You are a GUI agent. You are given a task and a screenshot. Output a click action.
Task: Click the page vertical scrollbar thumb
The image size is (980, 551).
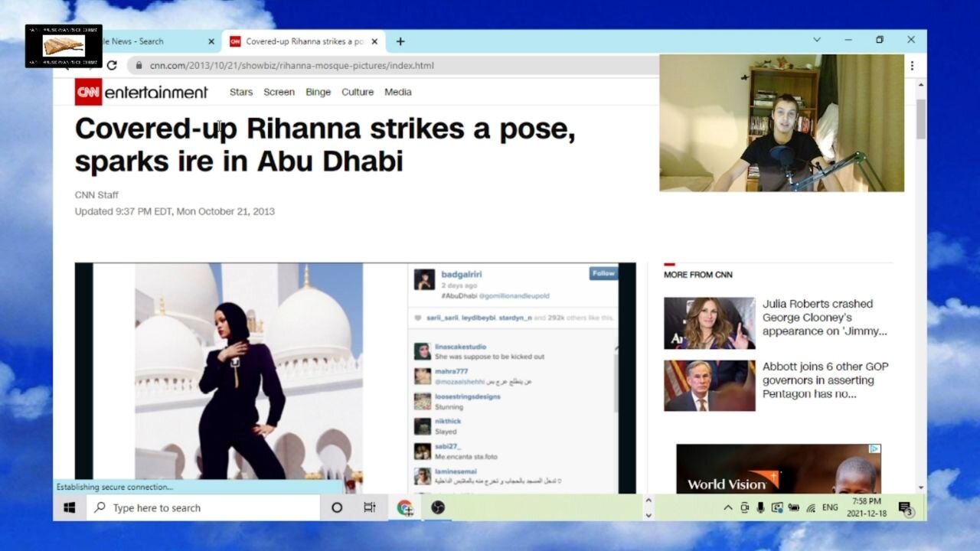coord(921,119)
